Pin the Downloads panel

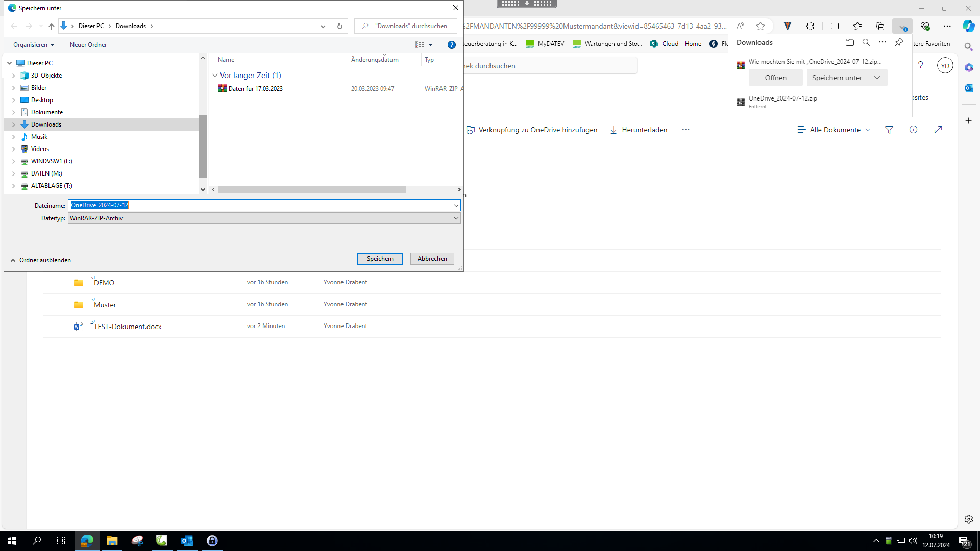tap(899, 42)
